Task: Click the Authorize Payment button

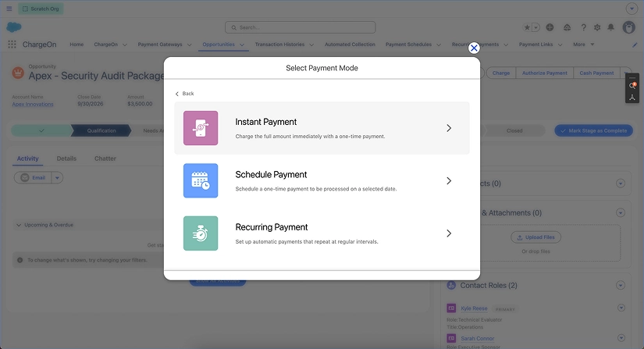Action: [x=545, y=73]
